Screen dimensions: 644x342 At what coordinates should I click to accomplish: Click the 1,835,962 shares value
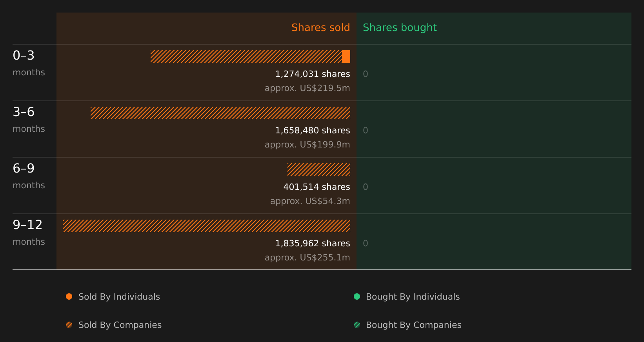point(313,244)
